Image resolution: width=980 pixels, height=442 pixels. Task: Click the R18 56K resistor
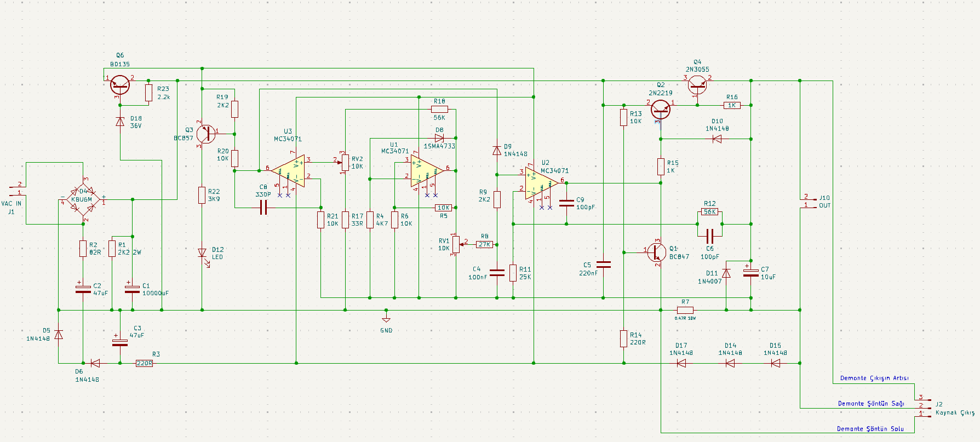click(439, 110)
